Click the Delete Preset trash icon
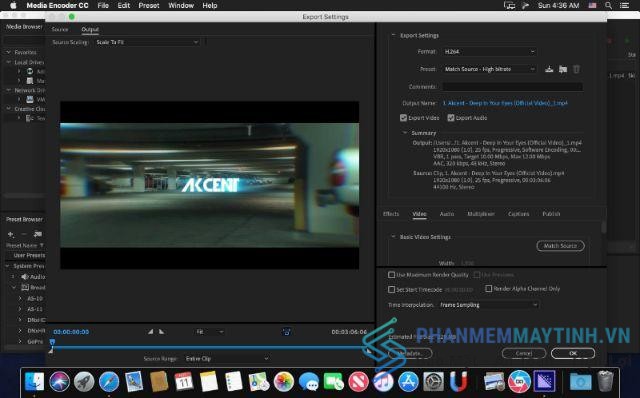Screen dimensions: 640x398 [576, 69]
